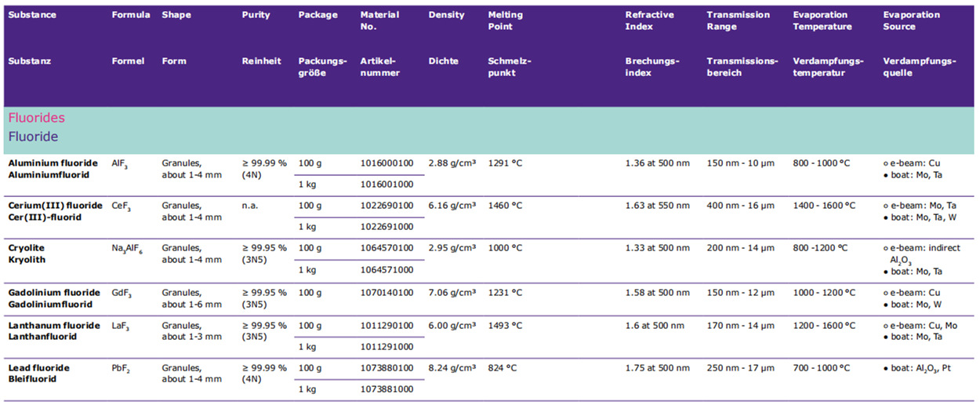
Task: Click material number 1011291000
Action: (387, 346)
